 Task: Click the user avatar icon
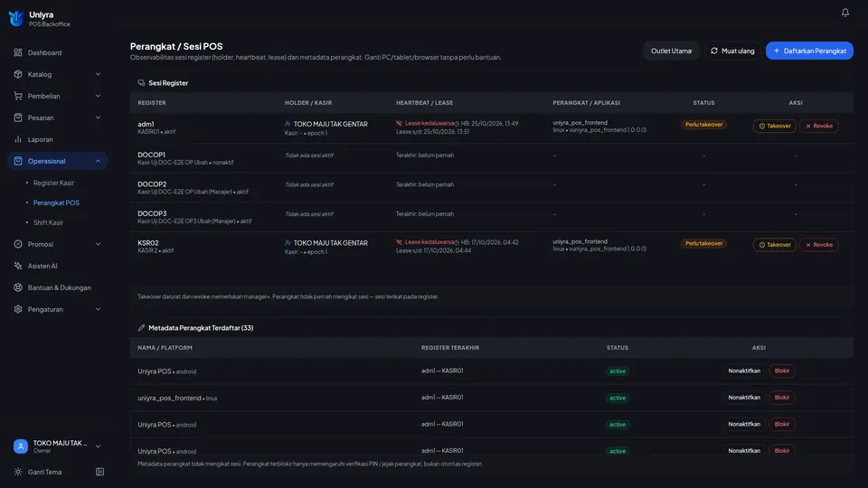(x=21, y=446)
